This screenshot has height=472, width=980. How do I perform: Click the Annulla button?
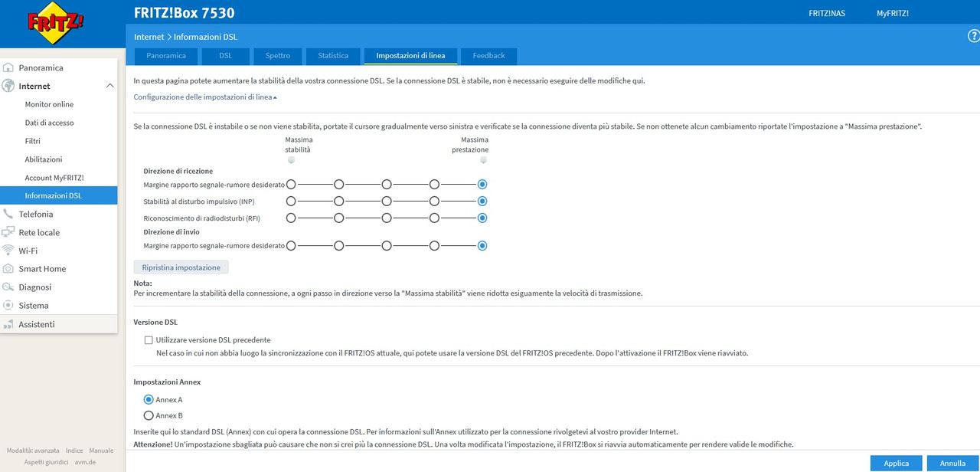point(953,464)
